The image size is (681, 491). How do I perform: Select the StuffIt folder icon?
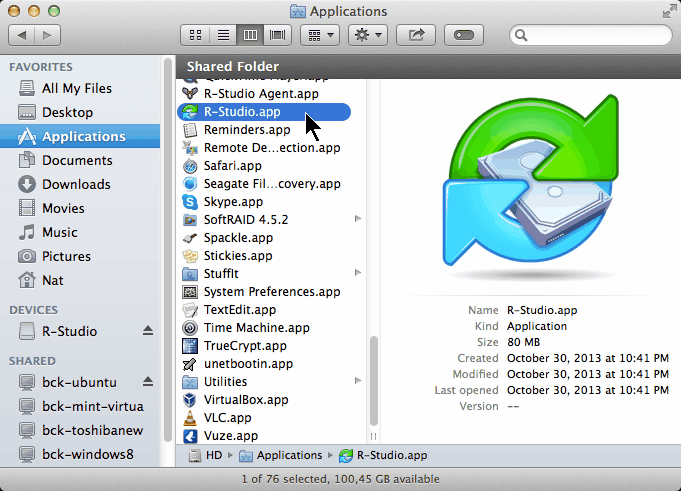click(190, 274)
